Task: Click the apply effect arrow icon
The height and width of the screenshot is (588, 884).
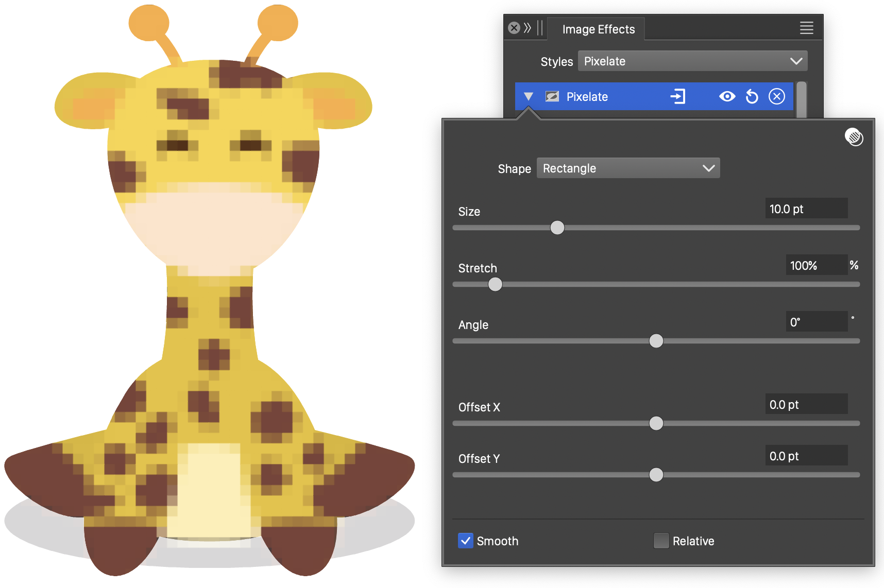Action: pyautogui.click(x=677, y=96)
